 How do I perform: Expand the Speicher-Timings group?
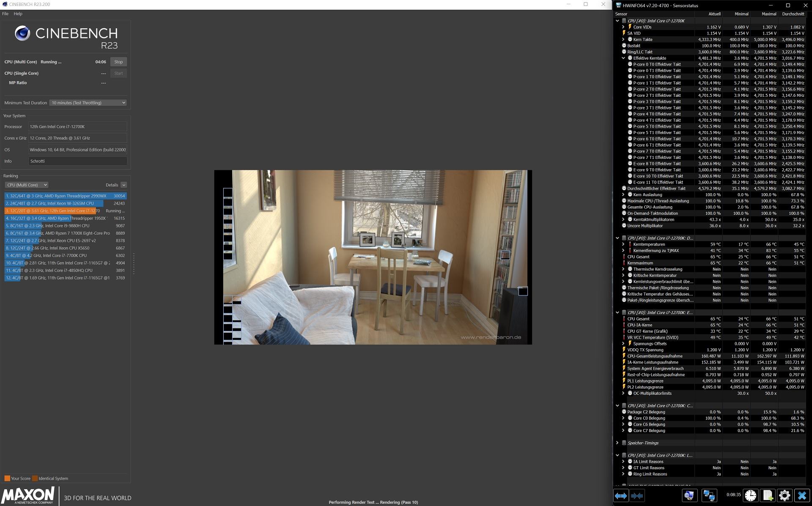tap(617, 443)
